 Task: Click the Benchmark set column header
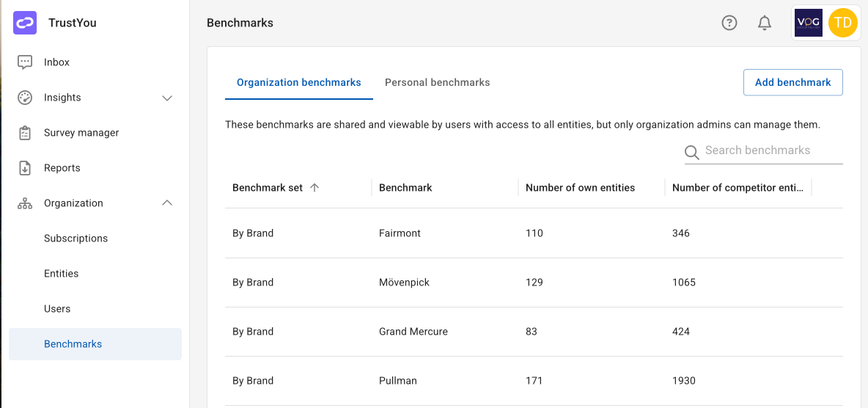click(x=268, y=187)
